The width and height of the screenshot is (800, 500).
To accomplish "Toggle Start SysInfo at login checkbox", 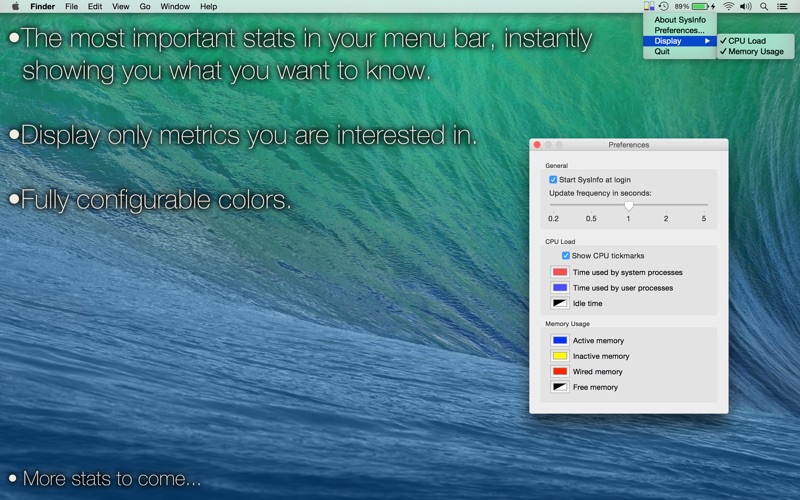I will coord(553,180).
